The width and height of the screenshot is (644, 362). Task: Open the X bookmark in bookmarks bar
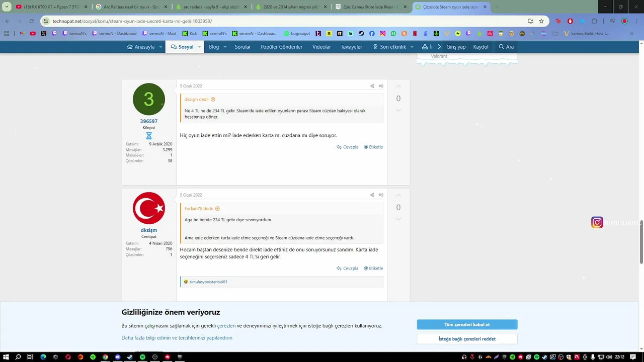[x=43, y=34]
